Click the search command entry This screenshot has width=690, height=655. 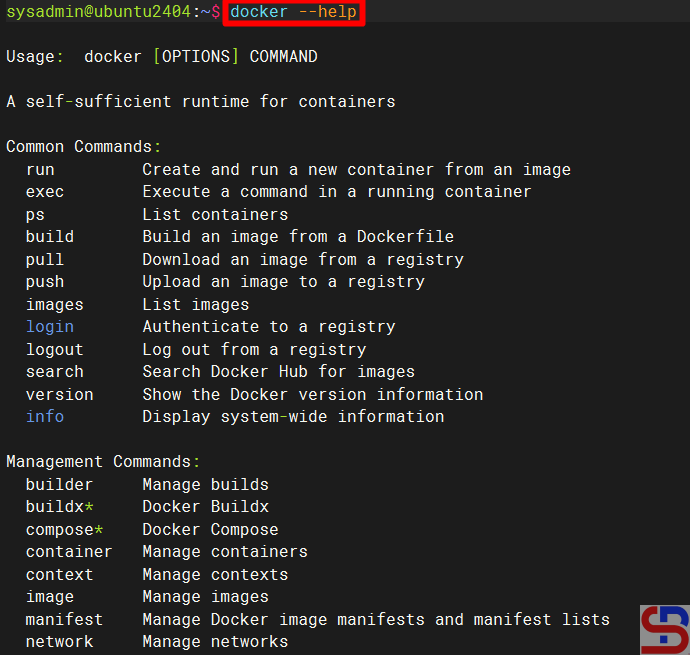55,372
